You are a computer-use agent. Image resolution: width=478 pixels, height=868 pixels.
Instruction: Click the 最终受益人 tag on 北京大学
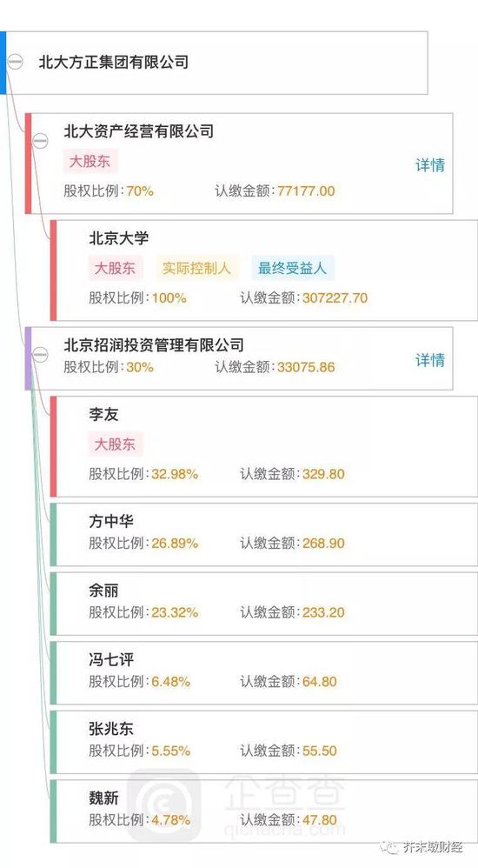point(292,268)
